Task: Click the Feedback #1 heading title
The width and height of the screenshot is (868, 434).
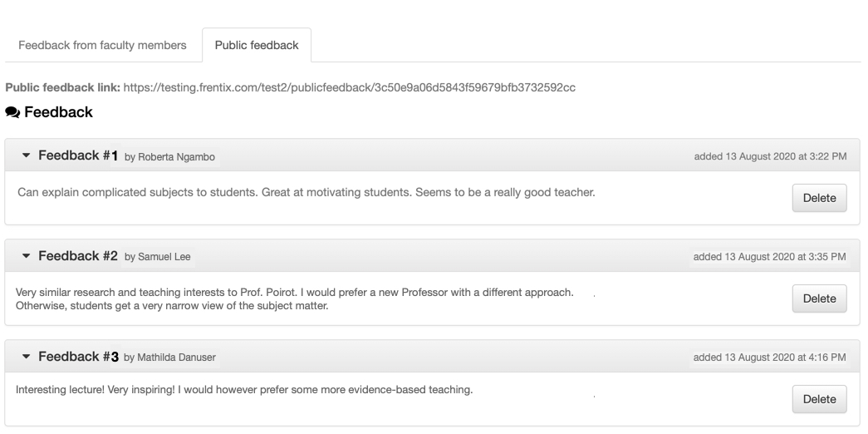Action: [x=78, y=155]
